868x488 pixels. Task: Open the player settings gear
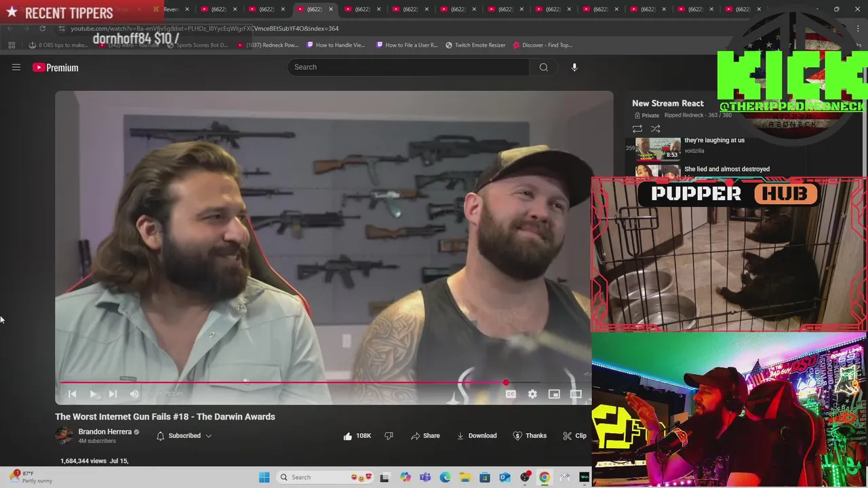coord(532,394)
